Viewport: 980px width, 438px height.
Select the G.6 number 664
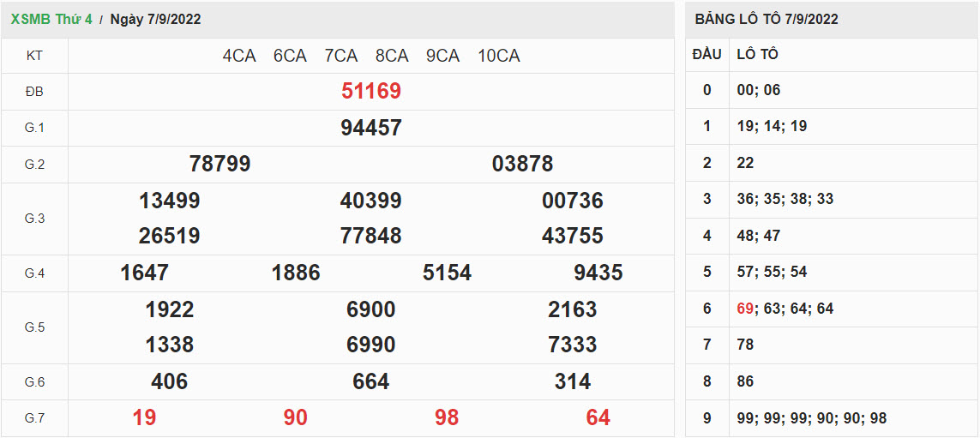370,381
